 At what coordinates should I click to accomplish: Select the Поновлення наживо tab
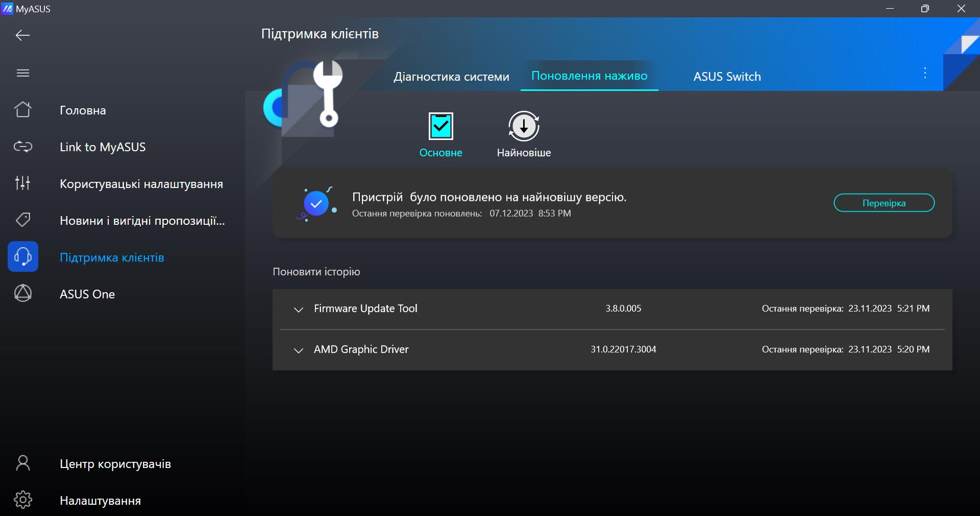[x=589, y=76]
